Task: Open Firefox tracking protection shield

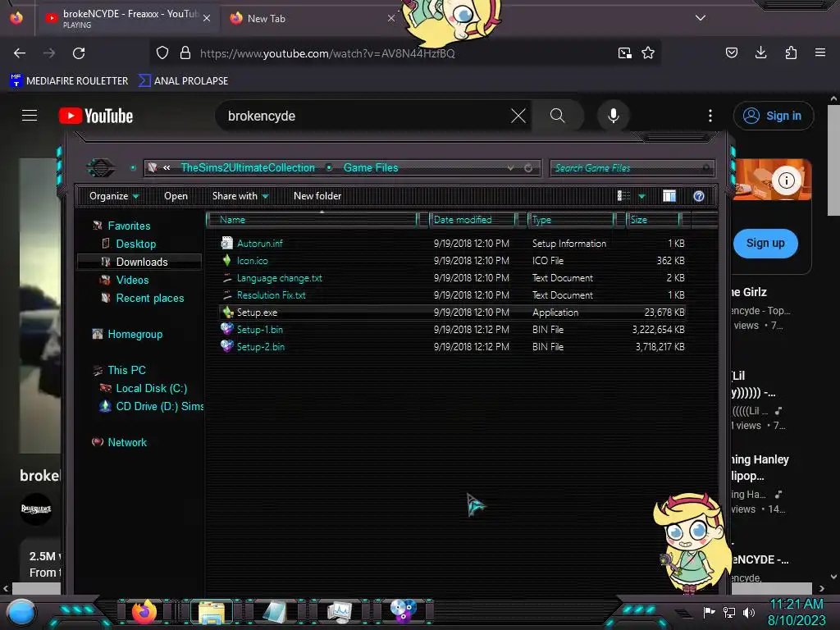Action: click(x=162, y=53)
